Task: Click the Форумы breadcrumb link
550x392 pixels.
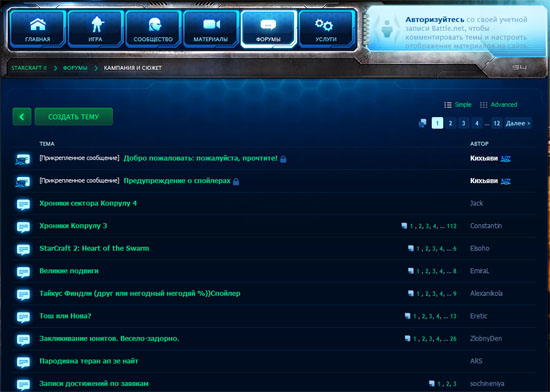Action: 75,68
